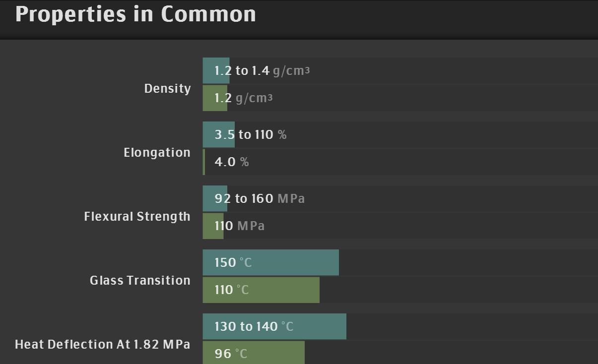Image resolution: width=598 pixels, height=364 pixels.
Task: Click the thin green Elongation bar sliver
Action: [x=204, y=162]
